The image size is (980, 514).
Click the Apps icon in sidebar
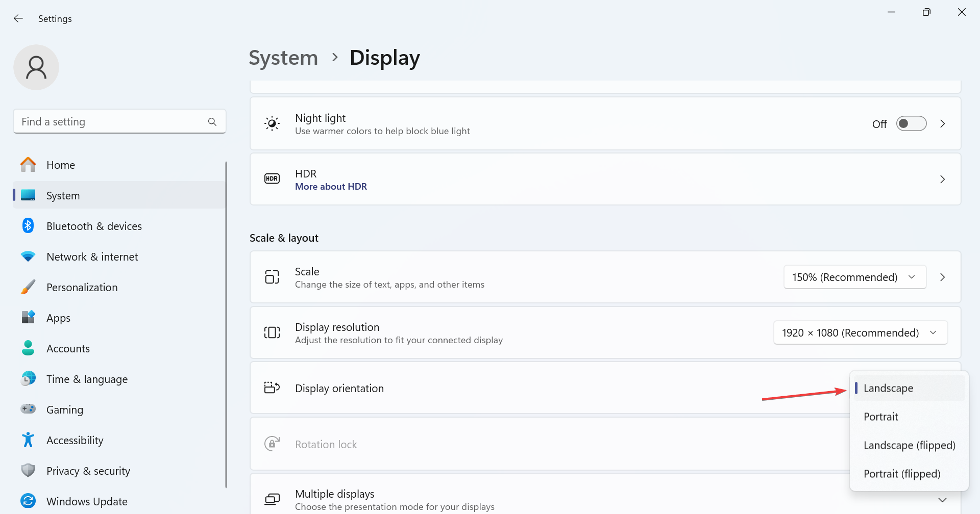pyautogui.click(x=28, y=318)
